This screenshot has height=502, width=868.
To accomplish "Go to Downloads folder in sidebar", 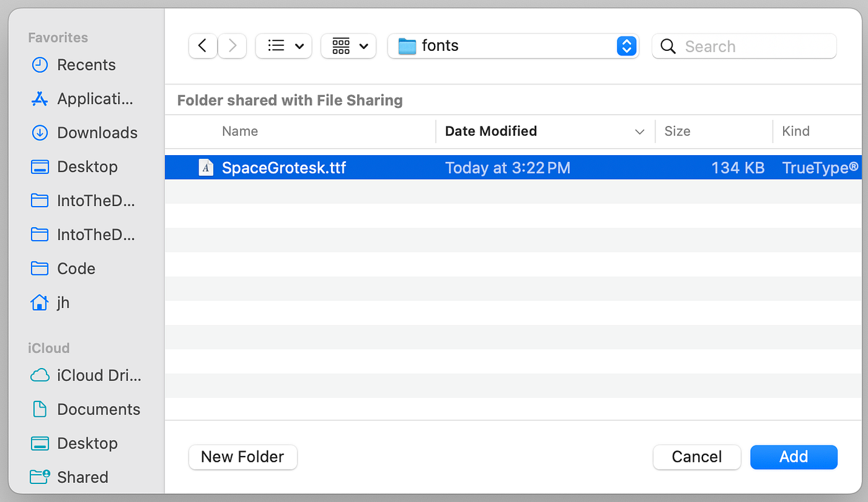I will [x=97, y=133].
